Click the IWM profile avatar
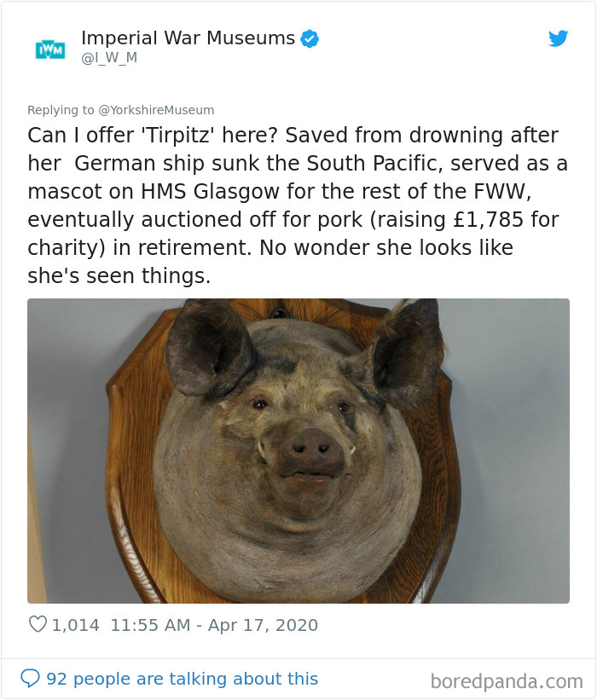This screenshot has height=700, width=597. click(50, 49)
